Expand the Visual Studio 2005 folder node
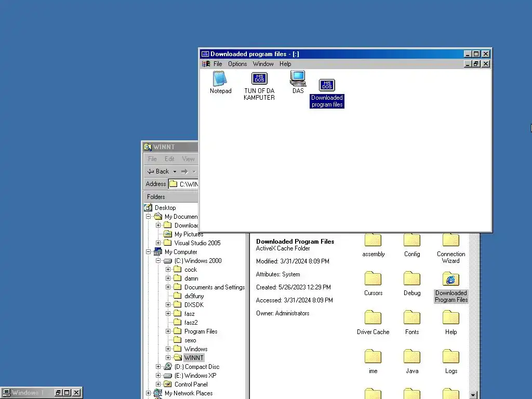 pos(158,243)
